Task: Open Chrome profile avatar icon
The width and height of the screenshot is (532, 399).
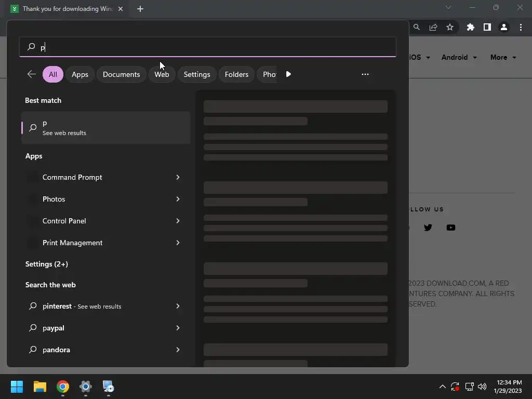Action: click(x=504, y=27)
